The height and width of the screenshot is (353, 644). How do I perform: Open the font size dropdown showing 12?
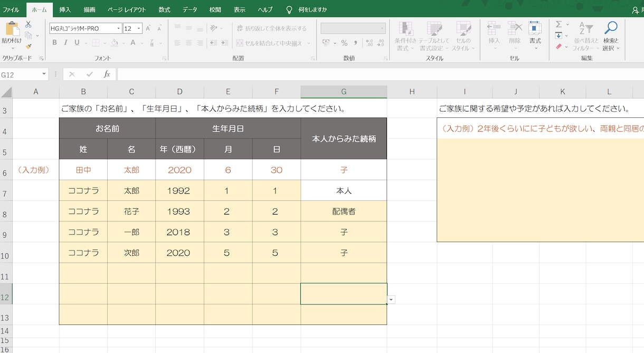pyautogui.click(x=139, y=29)
